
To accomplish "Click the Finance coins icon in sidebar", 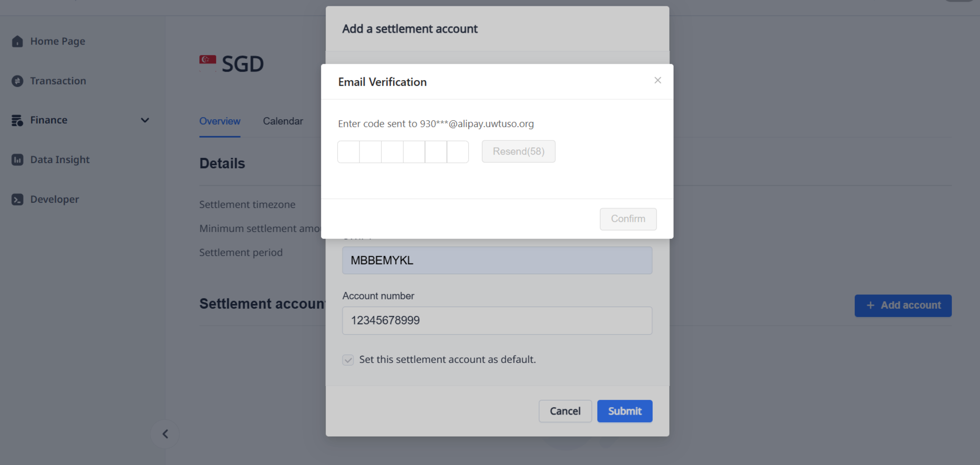I will click(17, 120).
